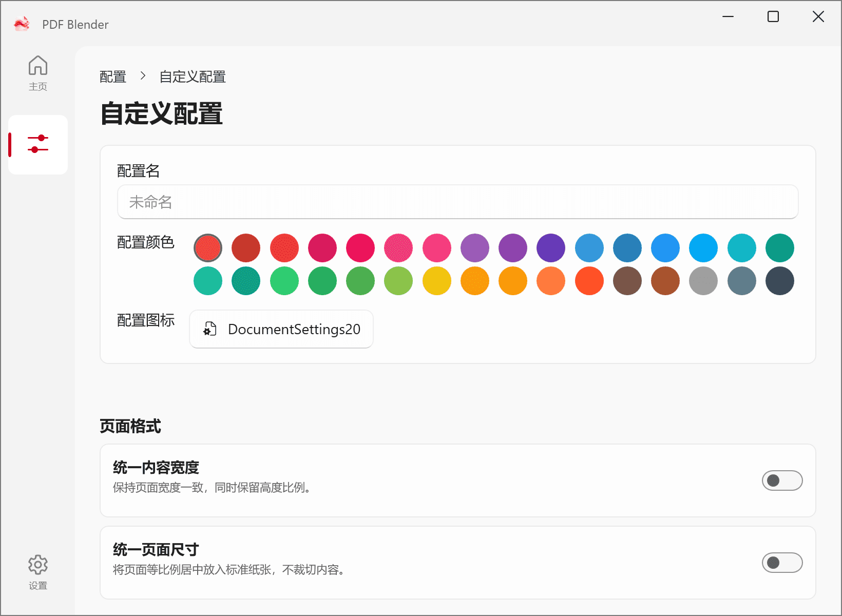Minimize the PDF Blender window
Image resolution: width=842 pixels, height=616 pixels.
pyautogui.click(x=728, y=17)
